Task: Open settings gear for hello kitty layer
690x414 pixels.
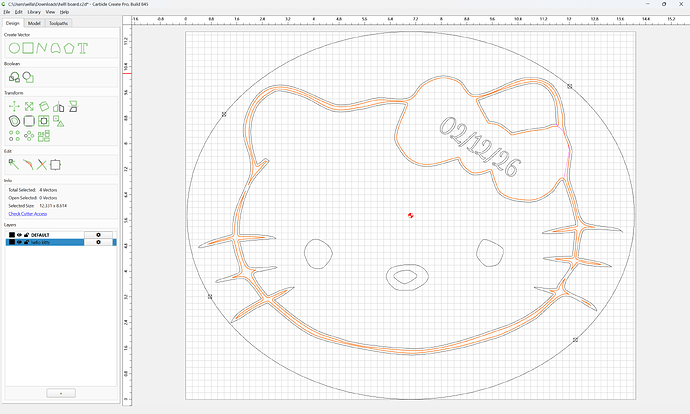Action: [x=98, y=242]
